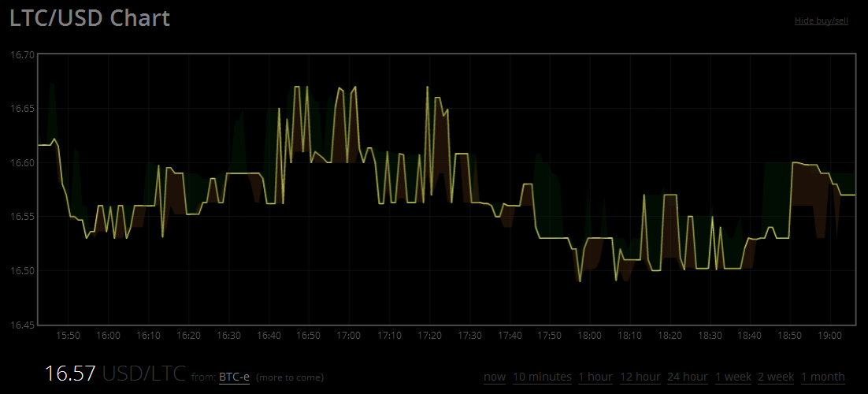The height and width of the screenshot is (394, 868).
Task: Display the 1 week chart range
Action: [x=733, y=377]
